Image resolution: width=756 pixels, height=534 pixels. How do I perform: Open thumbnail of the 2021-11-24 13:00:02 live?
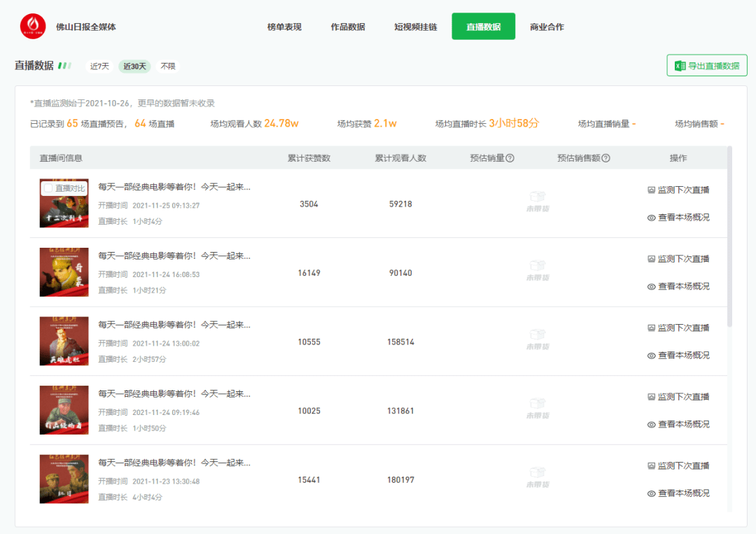pos(64,342)
